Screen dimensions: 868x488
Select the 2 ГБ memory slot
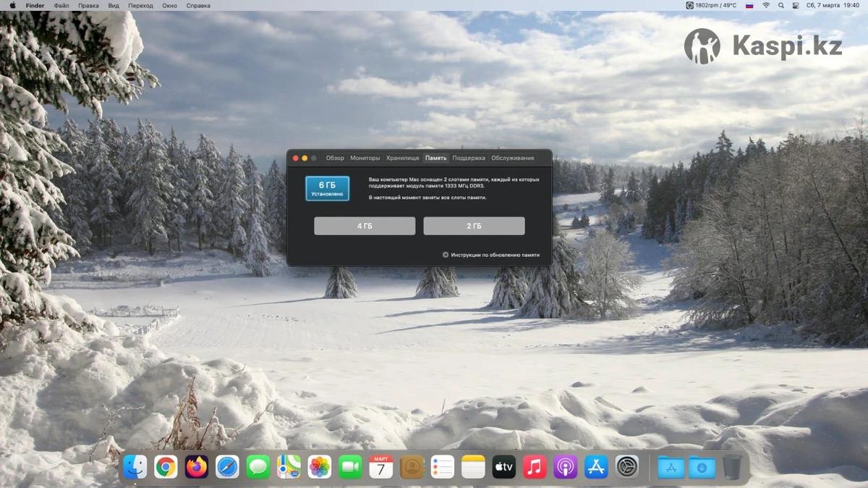pyautogui.click(x=474, y=226)
